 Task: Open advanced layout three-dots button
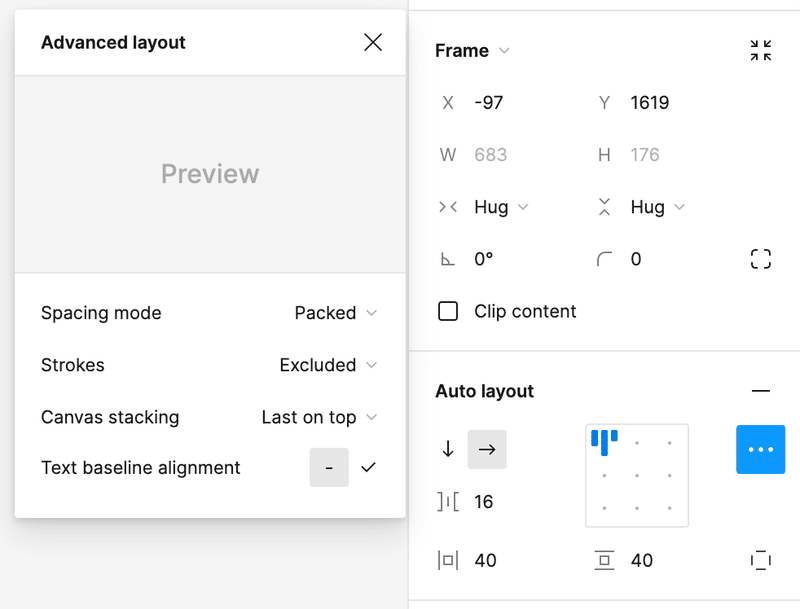(x=760, y=449)
